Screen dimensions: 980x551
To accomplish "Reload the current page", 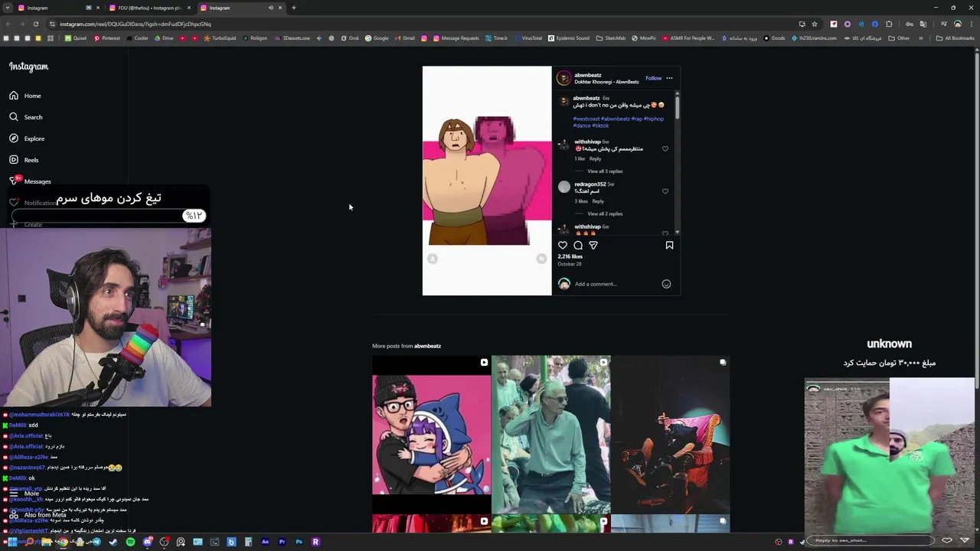I will pyautogui.click(x=35, y=24).
